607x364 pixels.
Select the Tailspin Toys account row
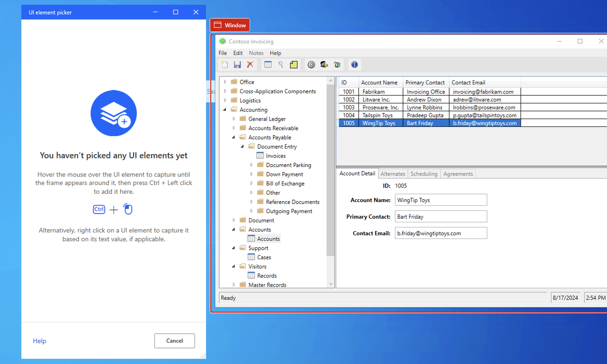[378, 115]
